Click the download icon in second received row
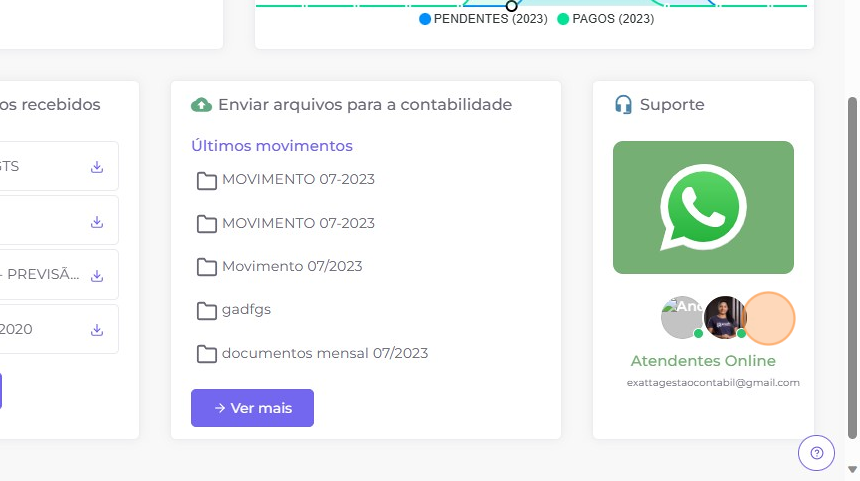 97,222
